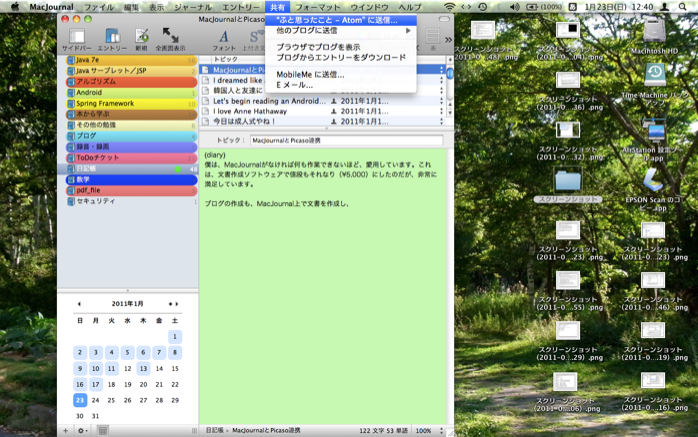Screen dimensions: 698x437
Task: Select the Spring Framework journal
Action: point(131,104)
